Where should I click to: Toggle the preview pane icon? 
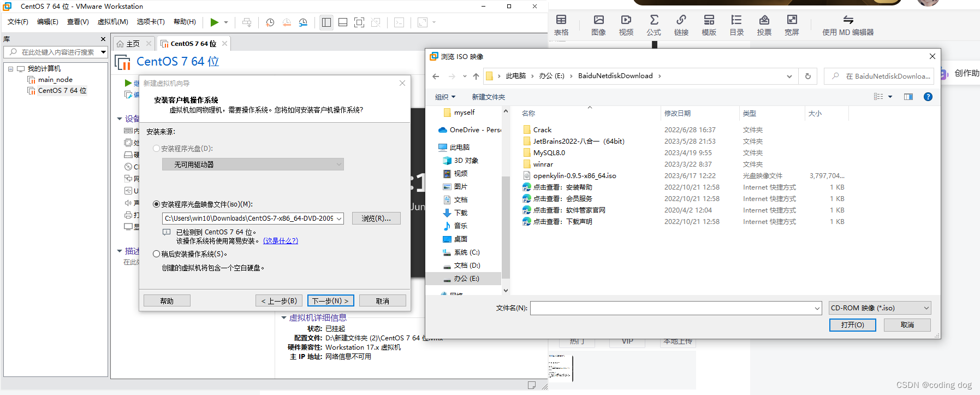[x=908, y=97]
